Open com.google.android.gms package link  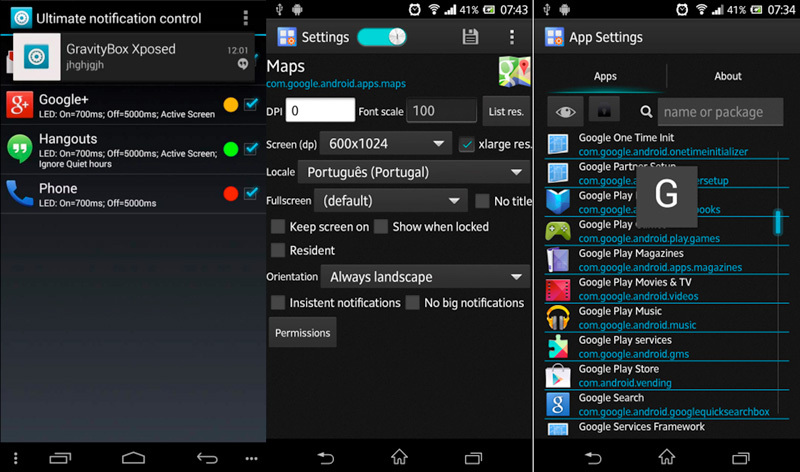634,354
